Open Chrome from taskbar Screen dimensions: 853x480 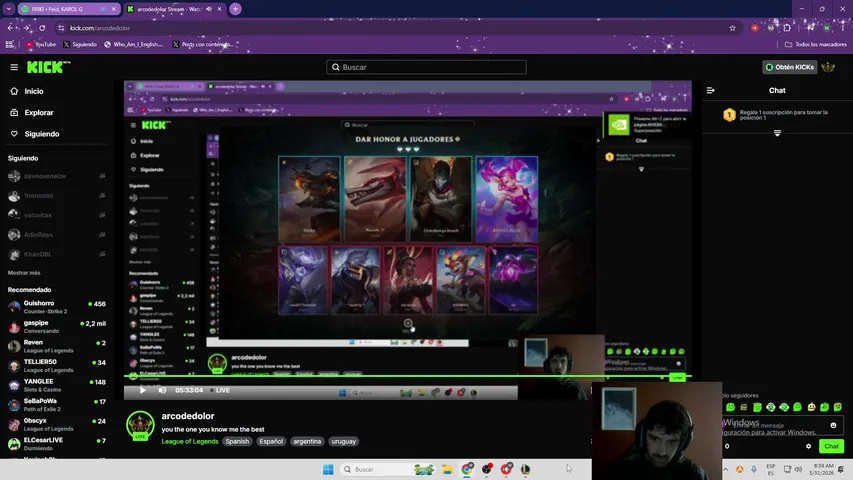pos(467,469)
